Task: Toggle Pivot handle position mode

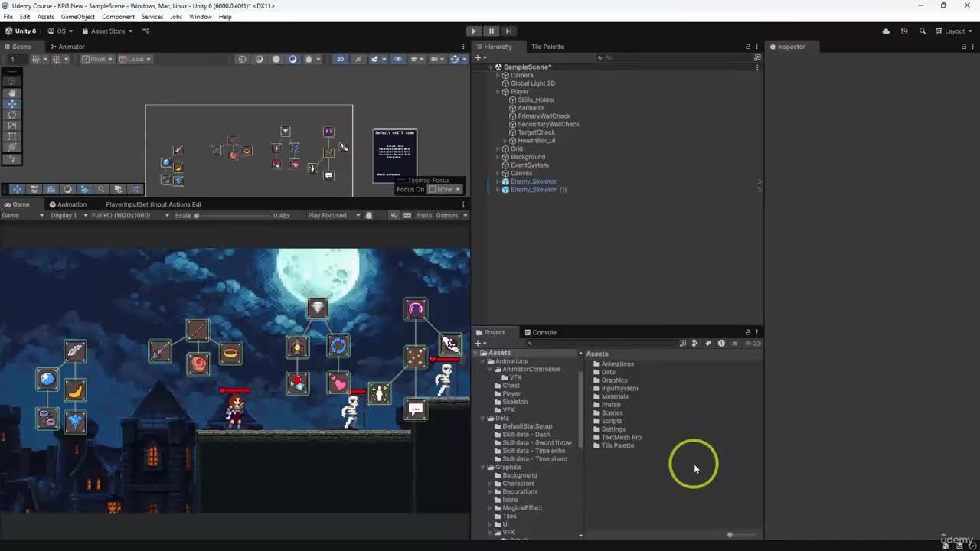Action: 97,59
